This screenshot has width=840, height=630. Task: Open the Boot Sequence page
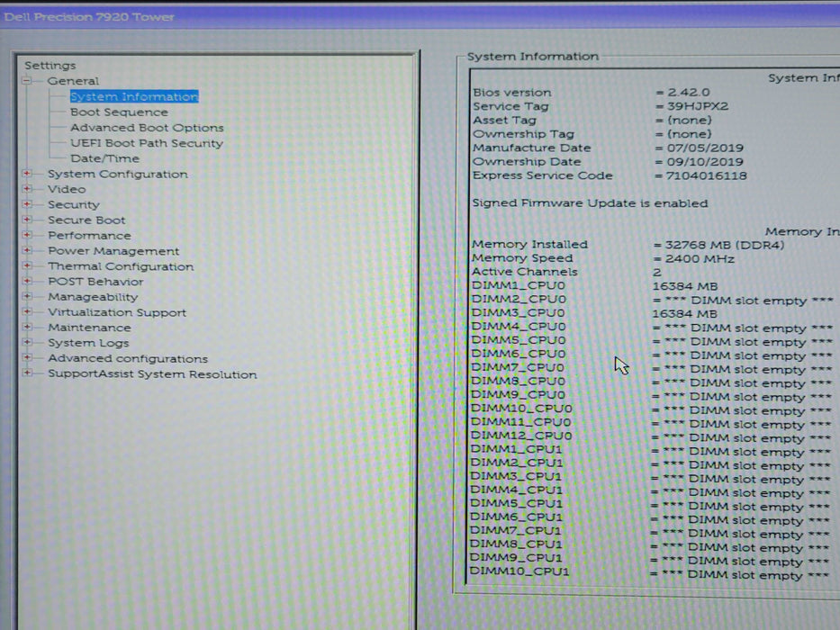[119, 112]
